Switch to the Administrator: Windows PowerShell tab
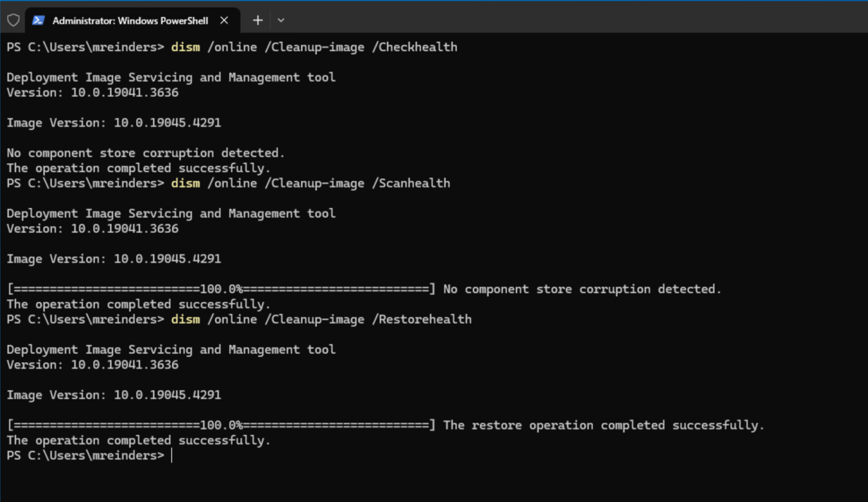Screen dimensions: 868x502 (130, 20)
